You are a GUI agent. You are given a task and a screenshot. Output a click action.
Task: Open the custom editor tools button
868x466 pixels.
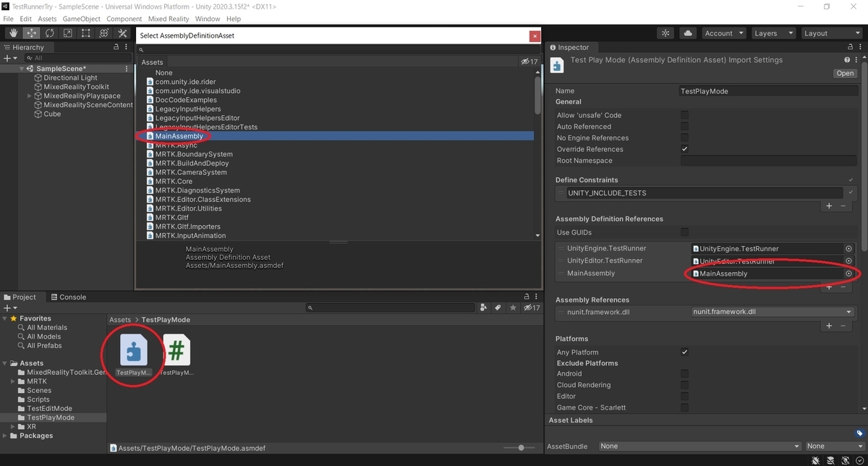(122, 33)
